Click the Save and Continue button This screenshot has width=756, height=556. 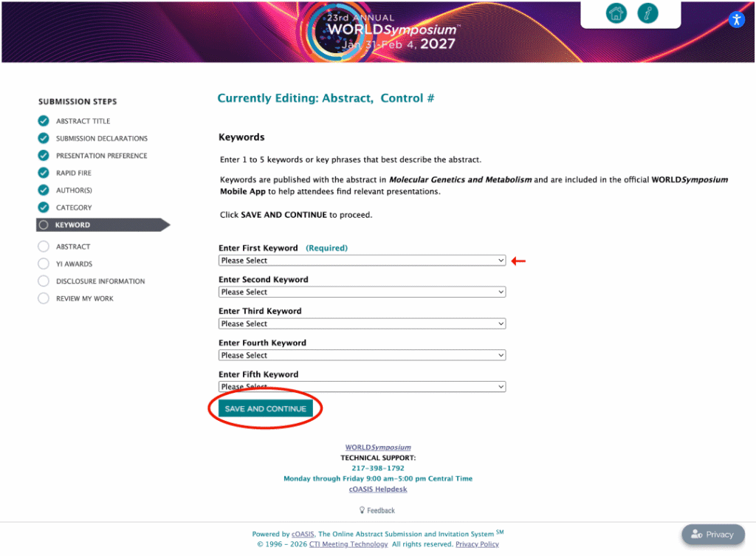[x=266, y=408]
